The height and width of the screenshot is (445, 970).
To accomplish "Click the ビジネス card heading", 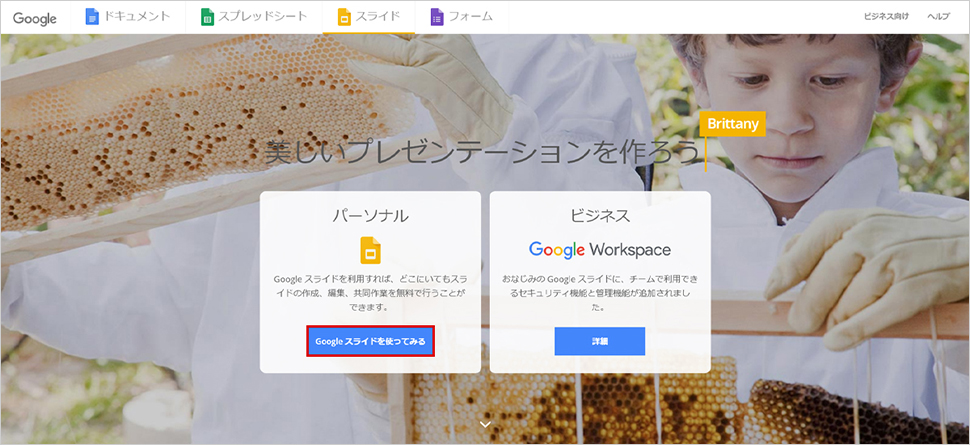I will point(599,215).
